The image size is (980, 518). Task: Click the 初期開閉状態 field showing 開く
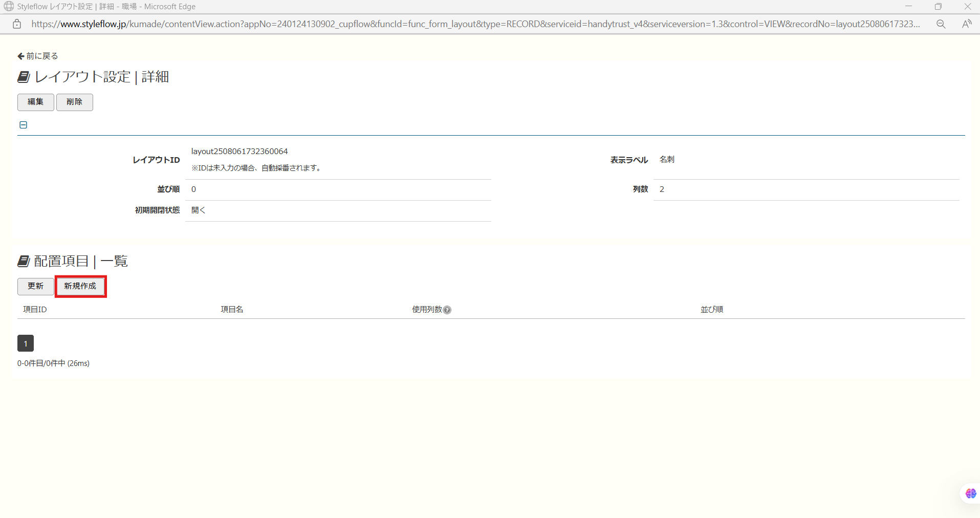338,210
